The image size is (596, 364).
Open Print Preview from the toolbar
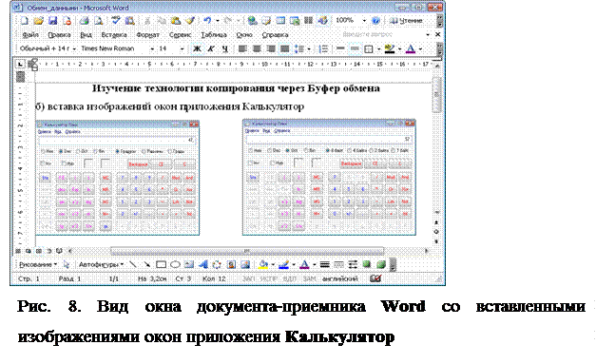[98, 21]
